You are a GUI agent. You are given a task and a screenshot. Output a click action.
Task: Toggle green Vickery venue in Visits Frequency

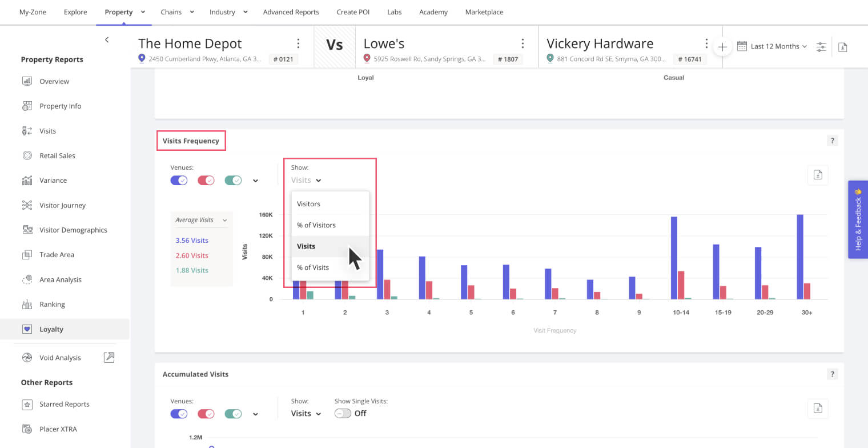234,181
